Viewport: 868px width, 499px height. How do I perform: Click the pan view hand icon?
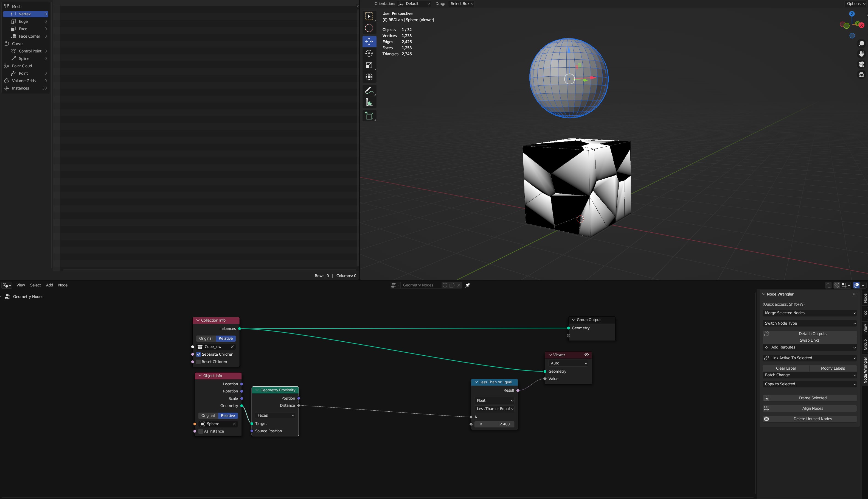[861, 54]
